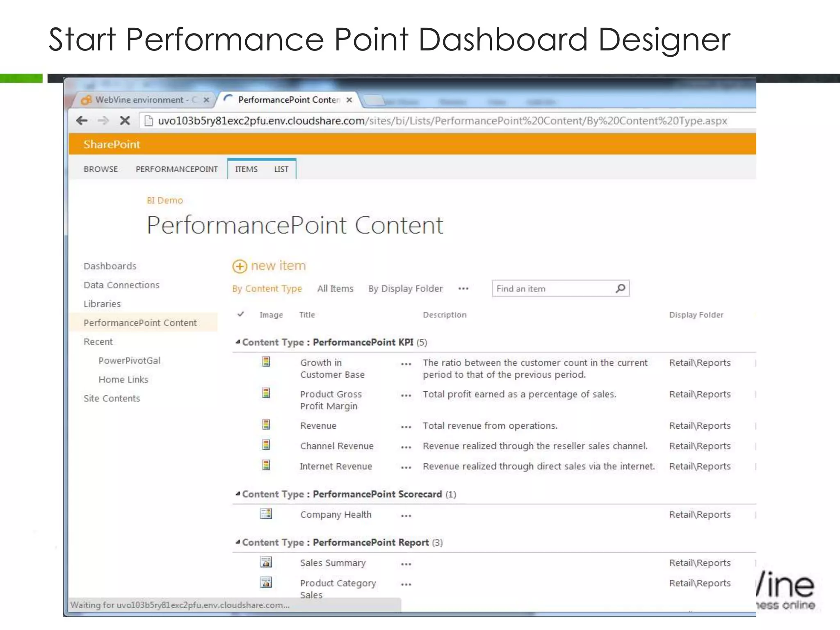Click the Product Category Sales report icon
840x630 pixels.
pyautogui.click(x=266, y=582)
